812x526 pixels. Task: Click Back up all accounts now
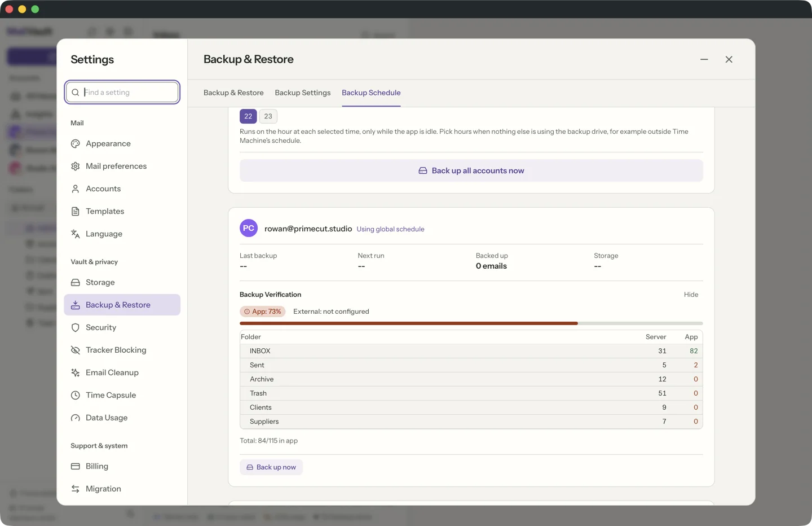click(471, 171)
